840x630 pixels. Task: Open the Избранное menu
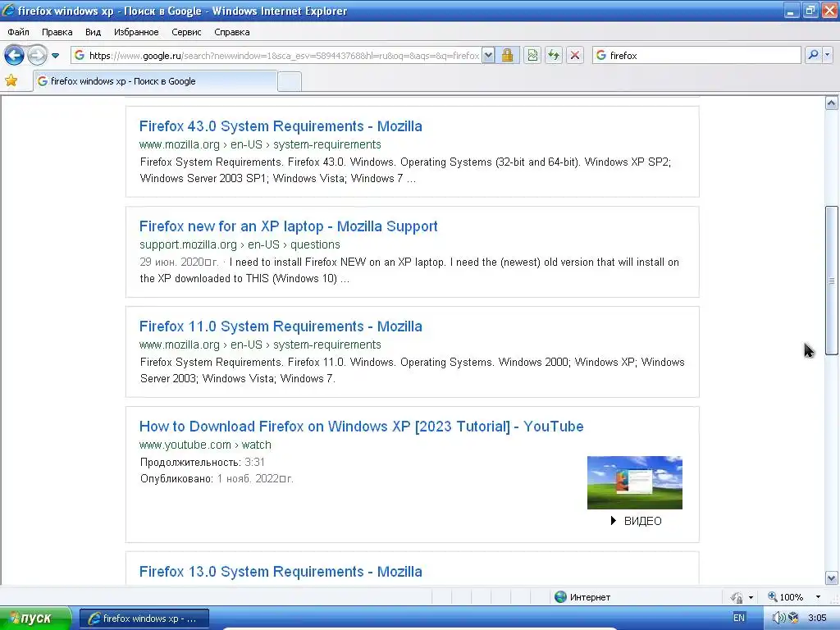pyautogui.click(x=136, y=32)
